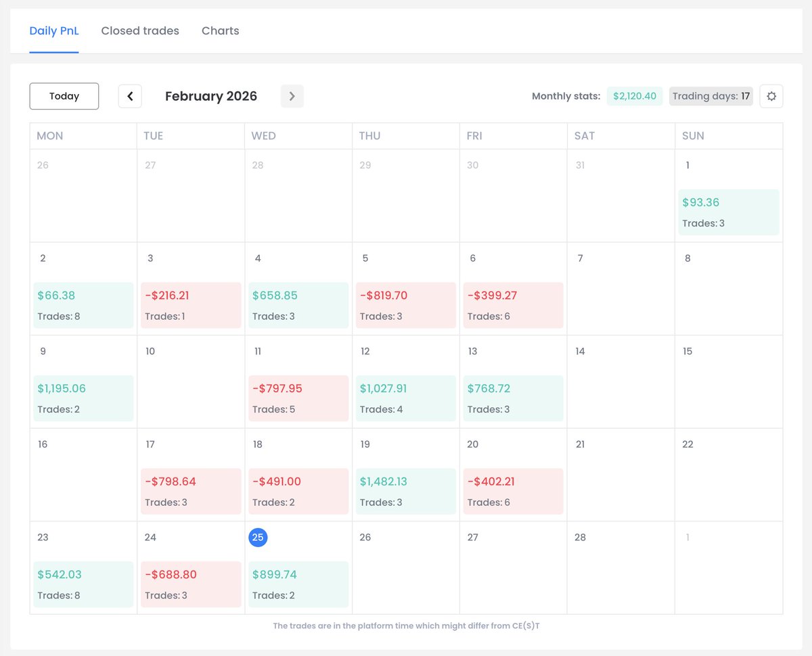Open the -$798.64 daily PnL card
Viewport: 812px width, 656px height.
click(x=191, y=492)
